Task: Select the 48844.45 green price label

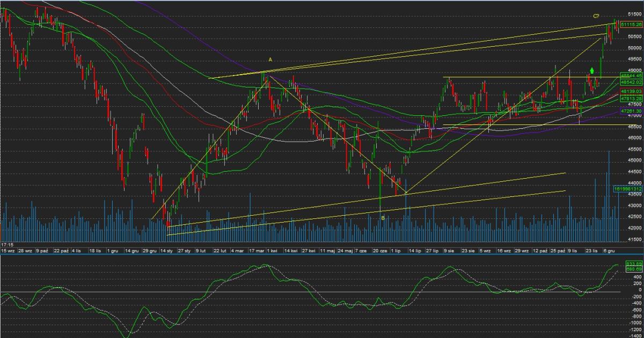Action: [631, 77]
